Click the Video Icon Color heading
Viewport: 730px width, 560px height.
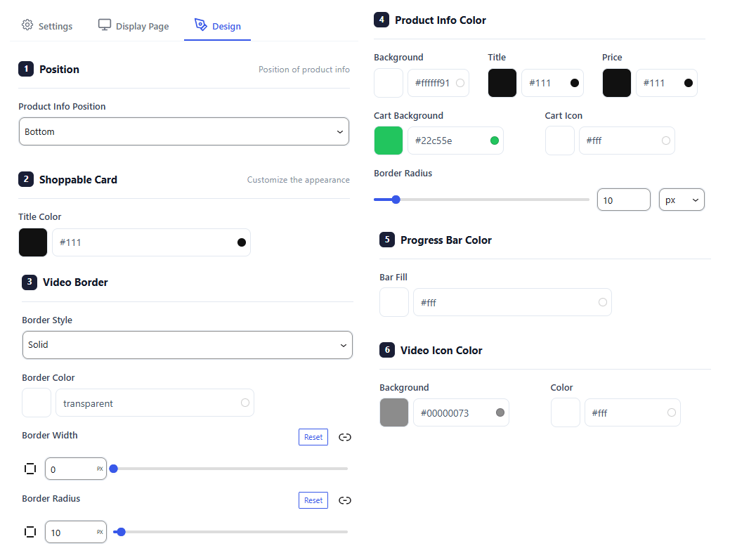point(441,351)
